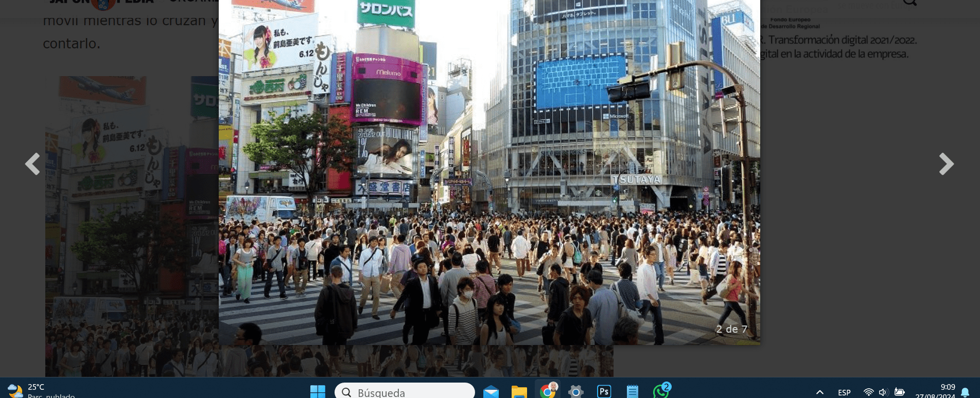Open the Wi-Fi network settings

coord(868,392)
